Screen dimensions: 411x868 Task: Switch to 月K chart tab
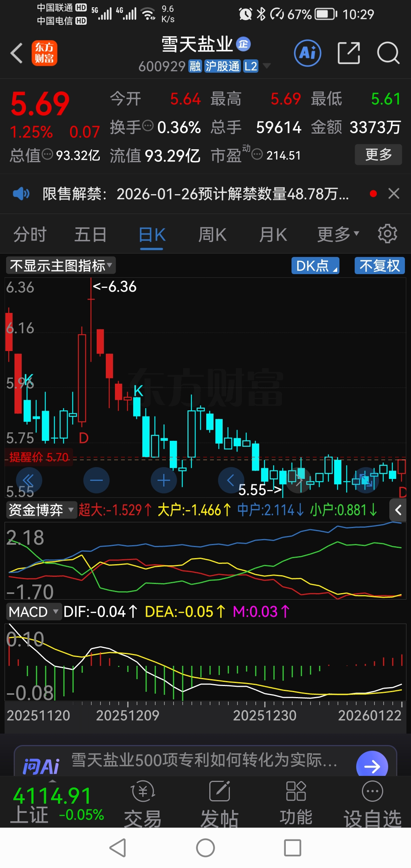273,235
